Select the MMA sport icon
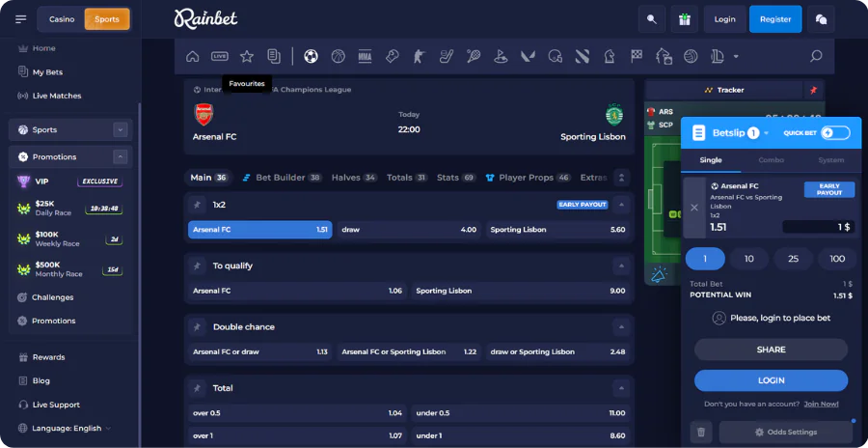868x448 pixels. pos(365,56)
